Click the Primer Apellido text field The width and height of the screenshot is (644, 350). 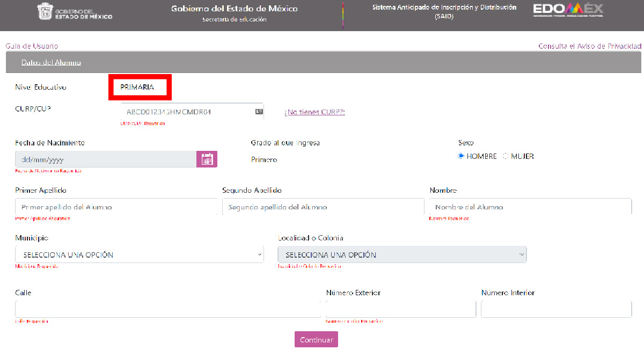(116, 207)
